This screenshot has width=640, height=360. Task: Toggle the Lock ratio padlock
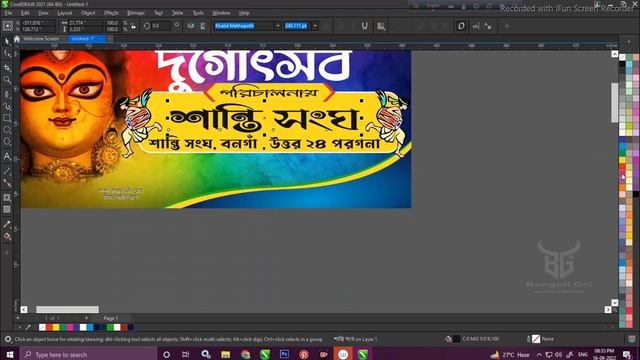tap(133, 26)
